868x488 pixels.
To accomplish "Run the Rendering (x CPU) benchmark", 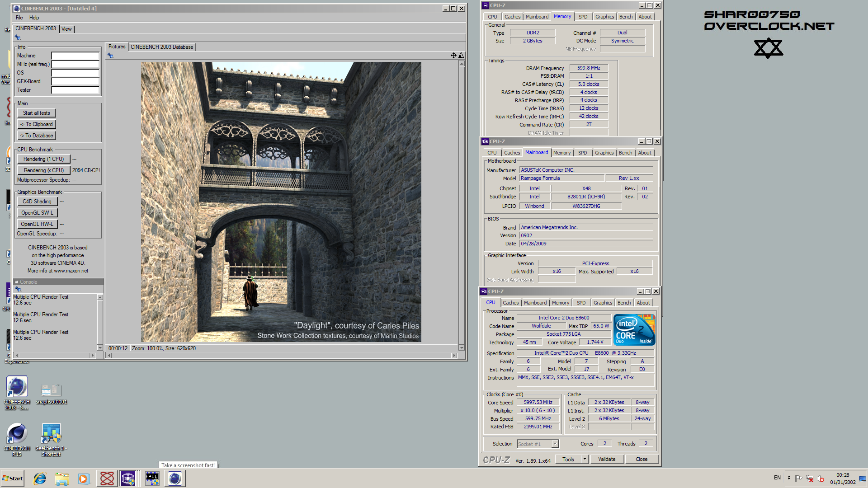I will 44,170.
